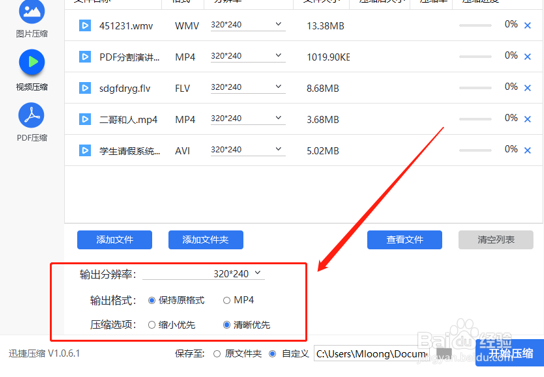This screenshot has width=544, height=377.
Task: Click the WMV format cell
Action: tap(187, 26)
